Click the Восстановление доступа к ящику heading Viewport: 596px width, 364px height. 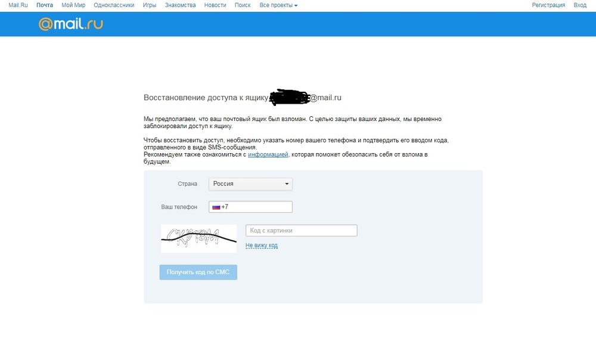coord(243,98)
